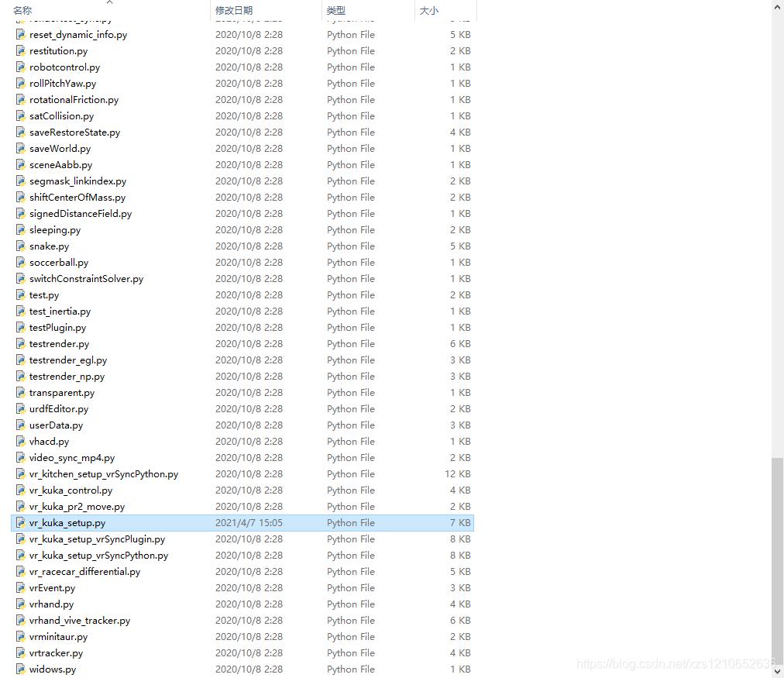Image resolution: width=784 pixels, height=678 pixels.
Task: Click the vertical scrollbar thumb
Action: pyautogui.click(x=777, y=560)
